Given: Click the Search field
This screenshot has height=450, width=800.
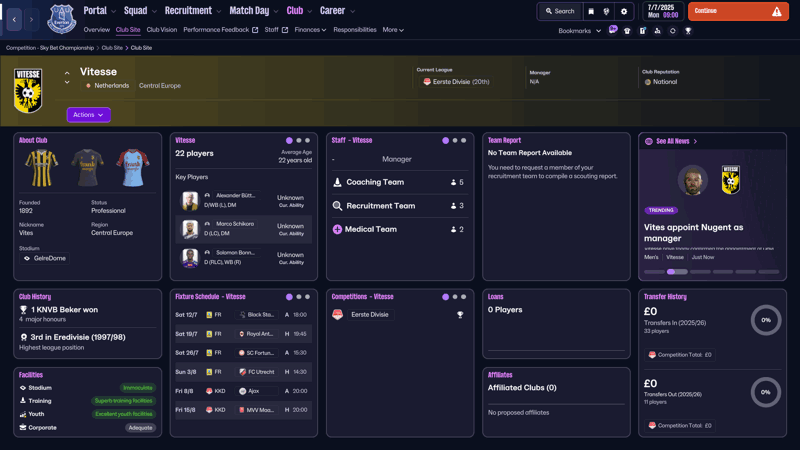Looking at the screenshot, I should click(560, 11).
